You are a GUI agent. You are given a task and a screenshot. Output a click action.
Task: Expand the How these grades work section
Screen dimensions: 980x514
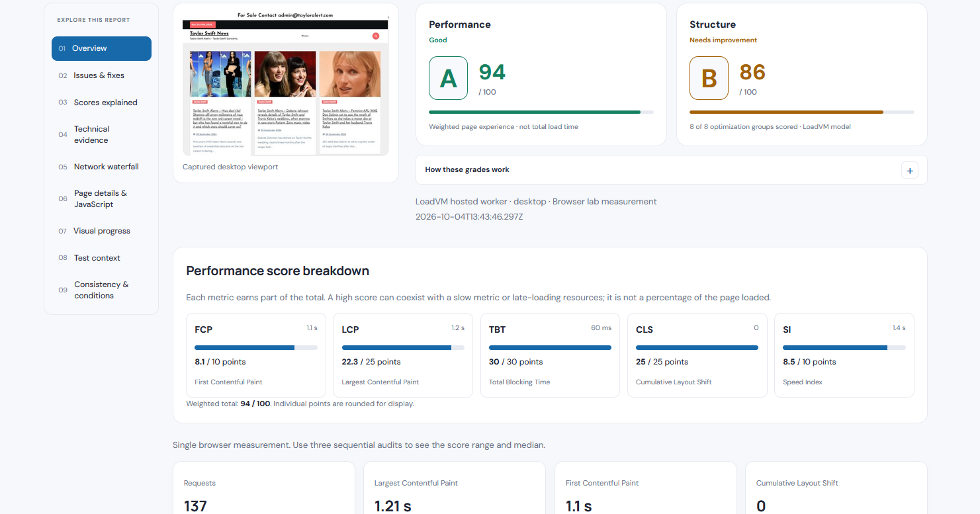pos(671,170)
